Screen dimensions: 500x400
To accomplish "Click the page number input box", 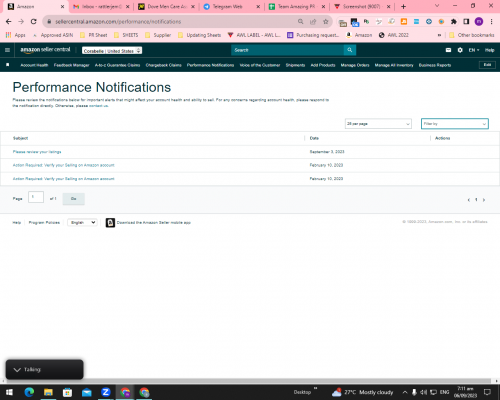I will [36, 197].
